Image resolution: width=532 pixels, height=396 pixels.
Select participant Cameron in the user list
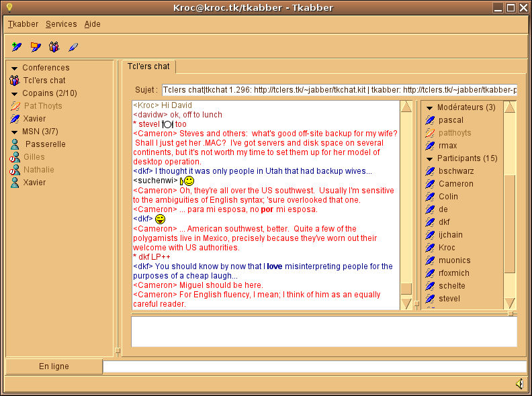tap(455, 184)
